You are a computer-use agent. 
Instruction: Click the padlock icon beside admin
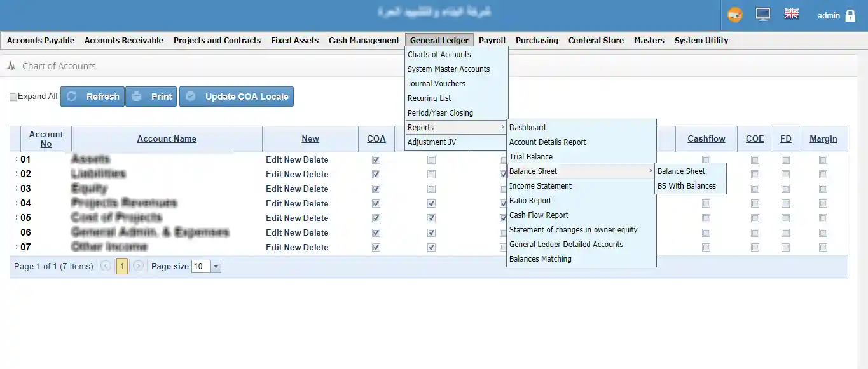tap(850, 16)
